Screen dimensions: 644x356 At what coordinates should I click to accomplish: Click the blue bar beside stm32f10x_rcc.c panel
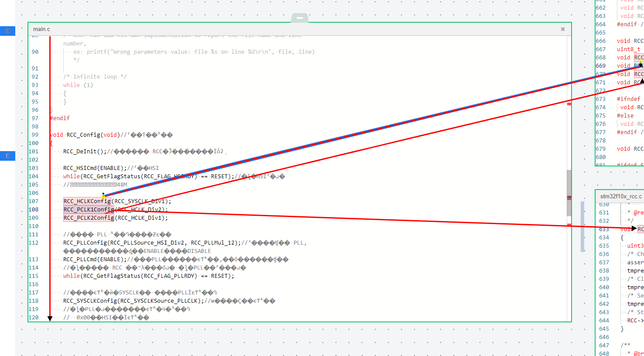click(582, 226)
